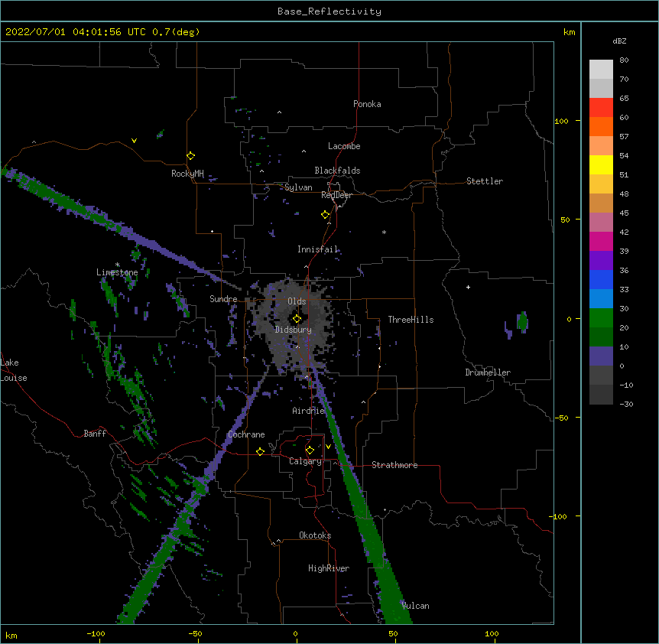Click the yellow V marker east of Calgary

328,447
